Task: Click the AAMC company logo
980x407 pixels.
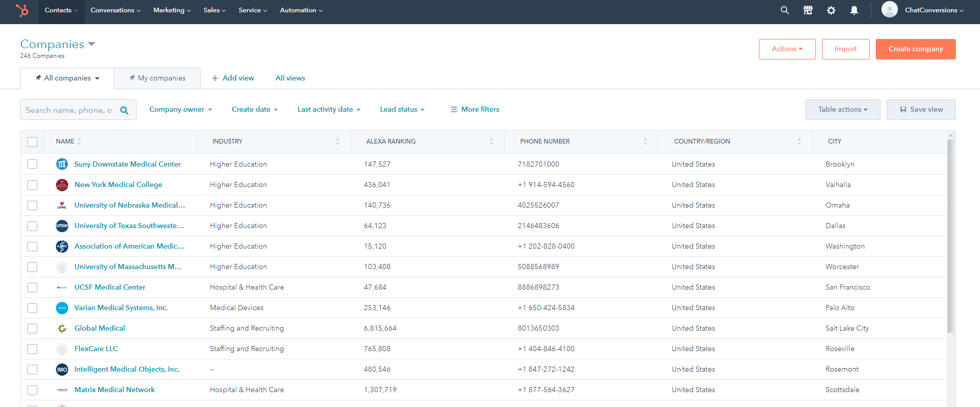Action: click(x=62, y=246)
